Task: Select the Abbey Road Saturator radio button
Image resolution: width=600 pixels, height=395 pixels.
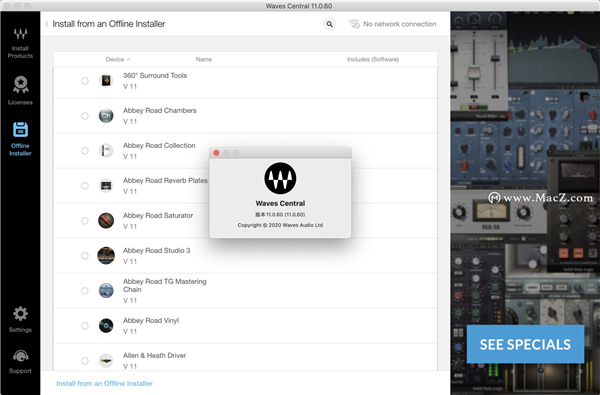Action: 85,221
